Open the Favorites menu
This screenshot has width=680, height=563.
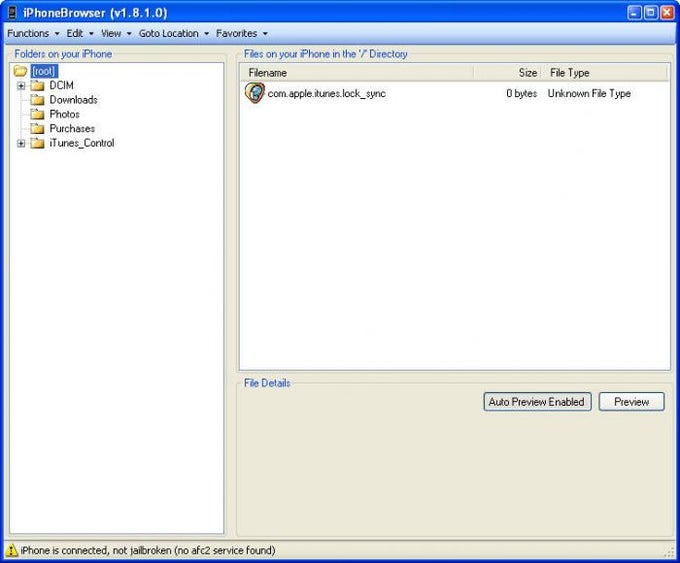click(242, 33)
